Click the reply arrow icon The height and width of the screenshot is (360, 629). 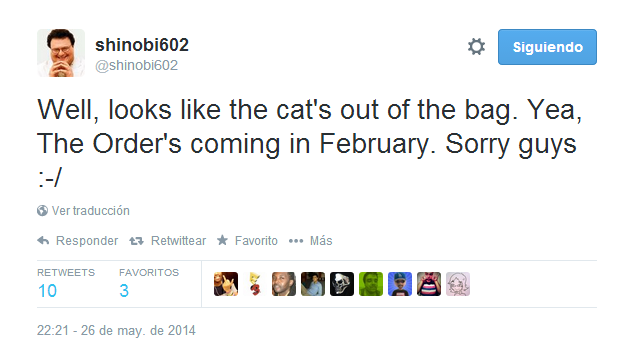point(43,241)
